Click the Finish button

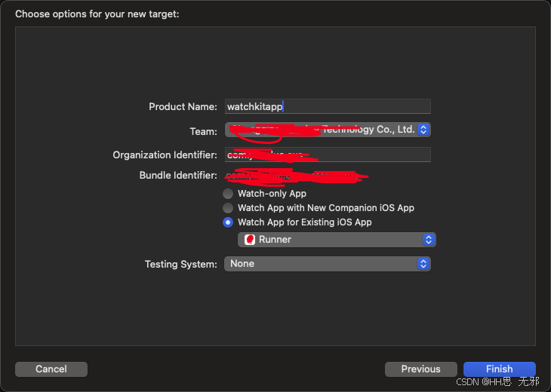point(500,369)
